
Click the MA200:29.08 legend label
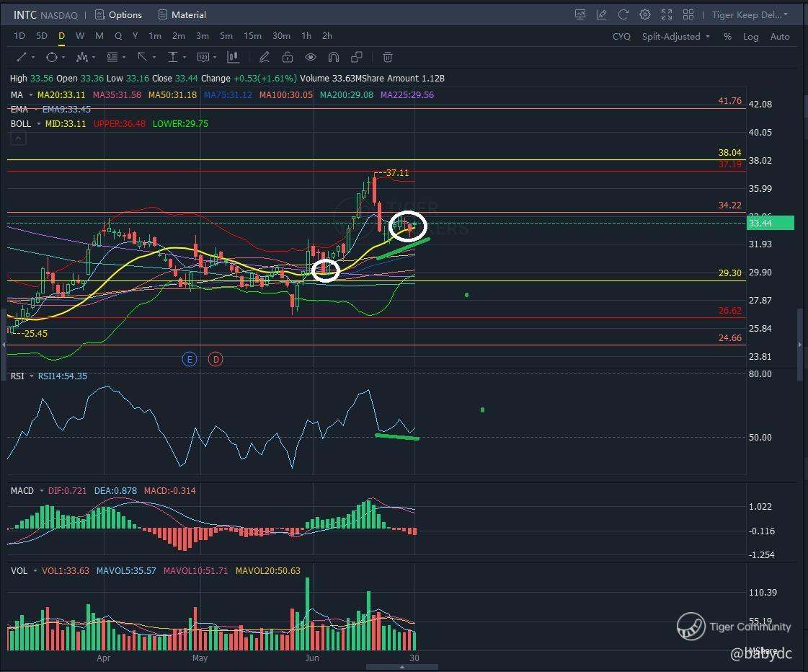(x=346, y=95)
